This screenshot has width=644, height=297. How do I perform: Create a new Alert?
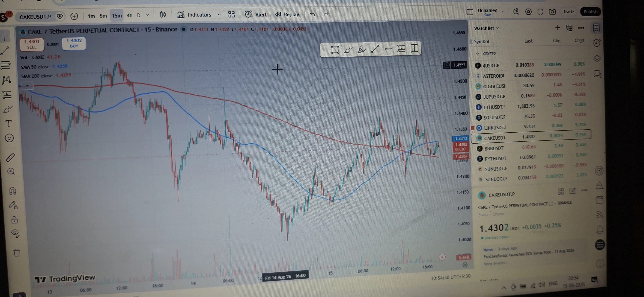pyautogui.click(x=256, y=14)
